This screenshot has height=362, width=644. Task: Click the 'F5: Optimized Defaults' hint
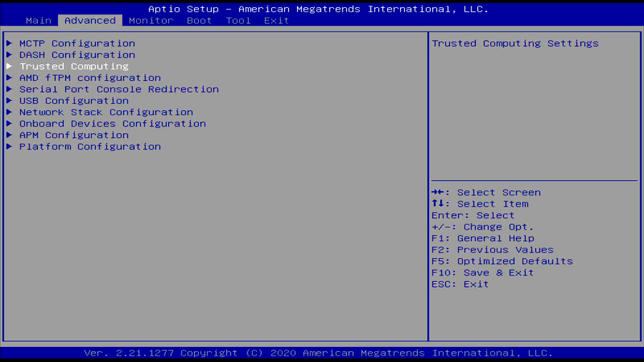point(502,261)
